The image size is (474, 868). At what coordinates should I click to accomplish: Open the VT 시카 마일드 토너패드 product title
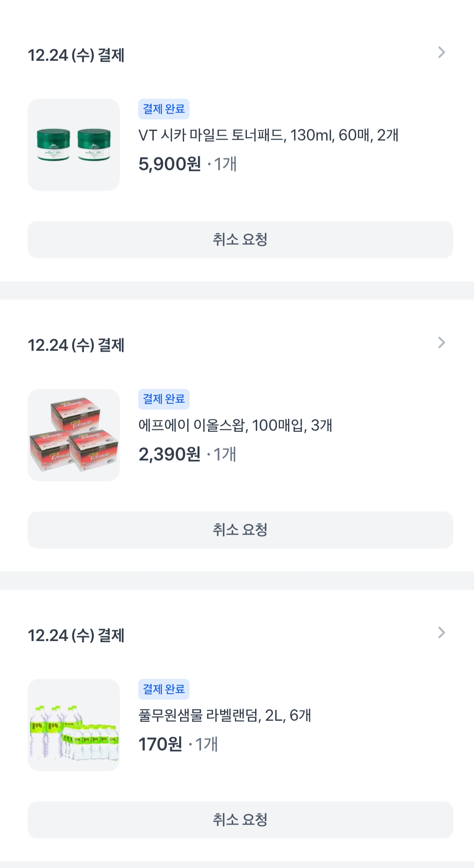tap(268, 135)
